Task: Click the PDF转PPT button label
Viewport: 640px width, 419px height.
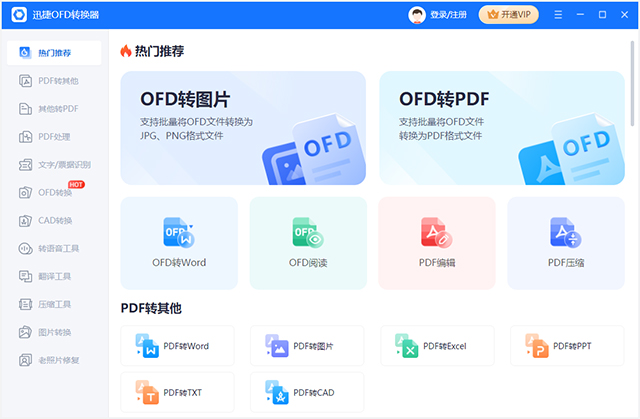Action: point(572,346)
